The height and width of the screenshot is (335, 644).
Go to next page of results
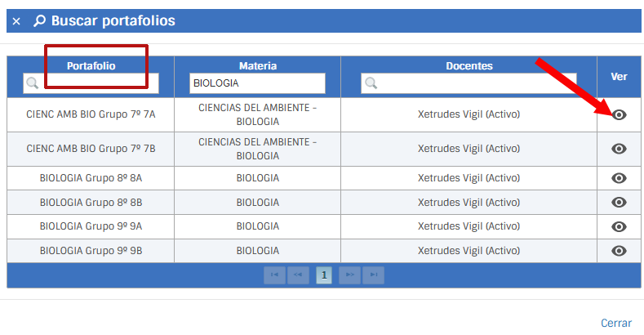click(x=350, y=275)
